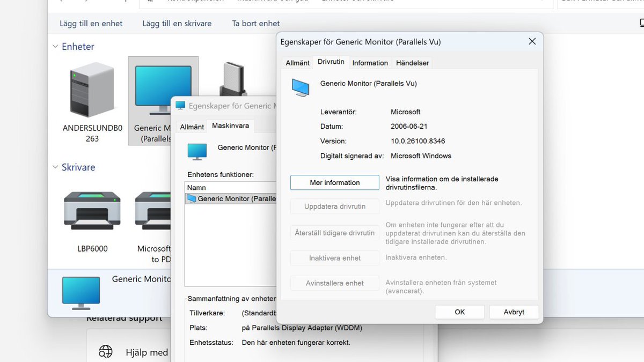Viewport: 644px width, 362px height.
Task: Click the Microsoft Windows signer value
Action: [421, 156]
